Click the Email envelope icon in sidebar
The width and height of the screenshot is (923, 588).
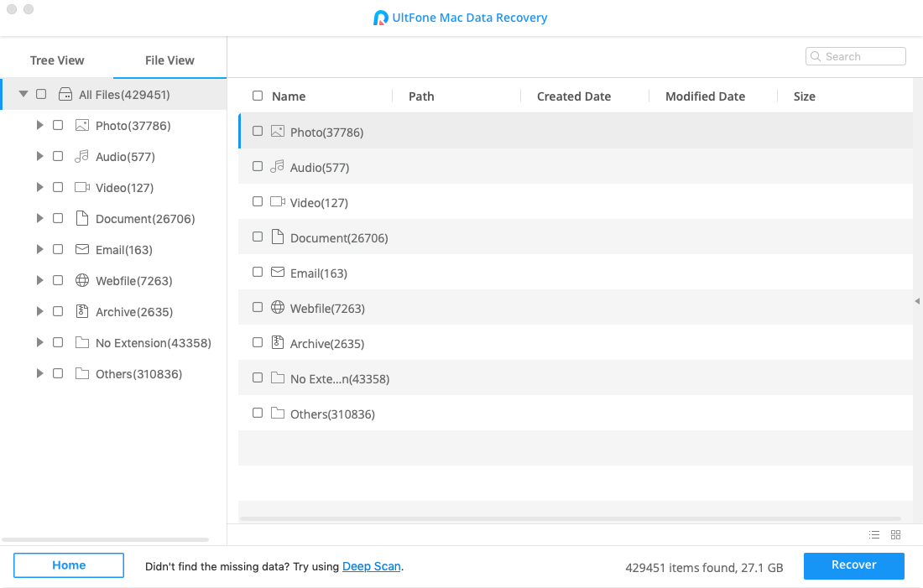click(x=82, y=250)
